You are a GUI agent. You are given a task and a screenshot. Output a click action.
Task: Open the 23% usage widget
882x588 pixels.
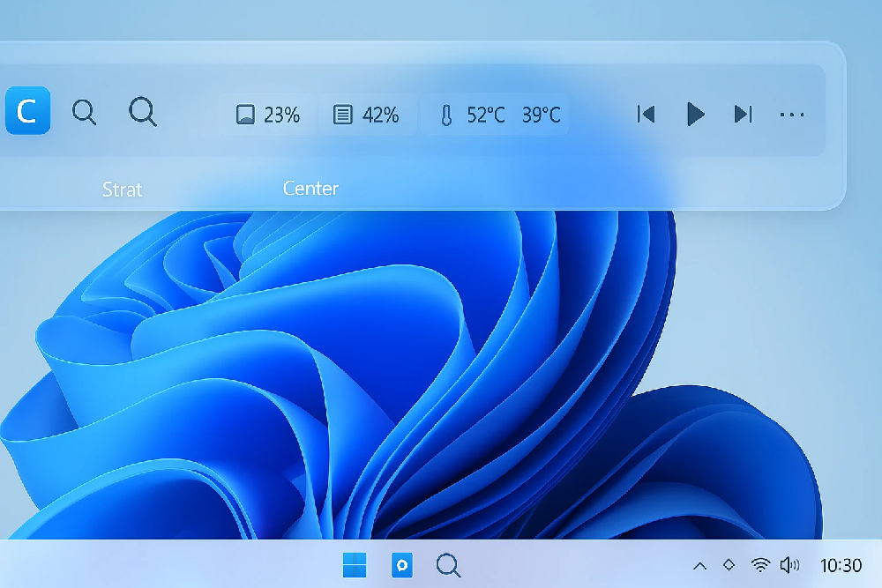(x=268, y=115)
